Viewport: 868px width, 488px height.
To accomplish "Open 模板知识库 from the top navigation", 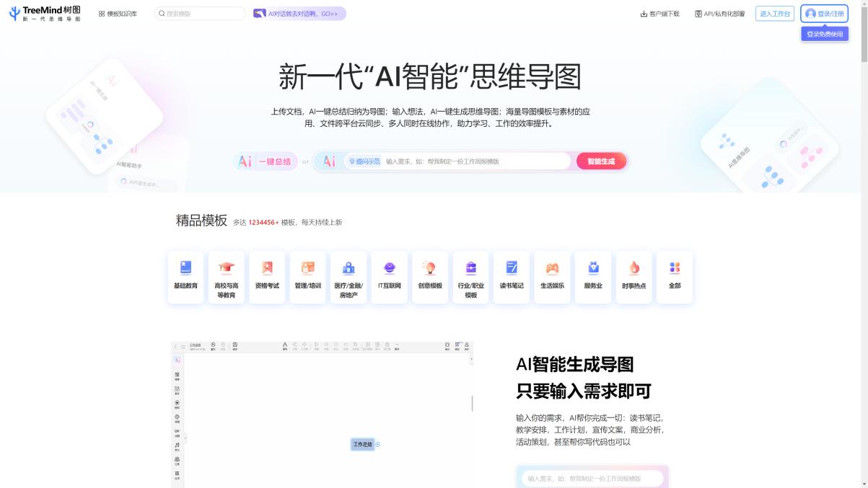I will (118, 14).
